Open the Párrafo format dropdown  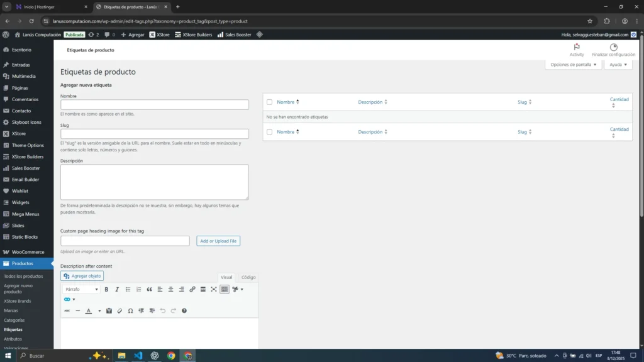tap(82, 289)
